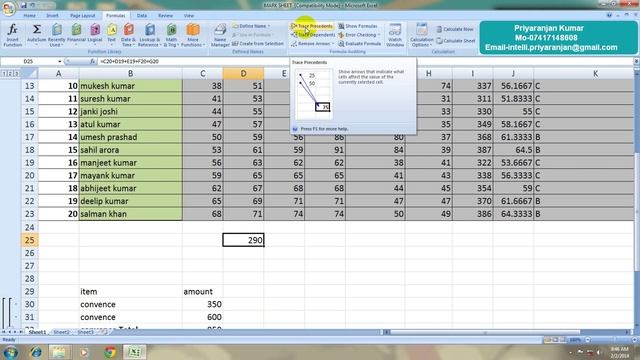The image size is (640, 360).
Task: Select cell D25 containing 290
Action: 243,240
